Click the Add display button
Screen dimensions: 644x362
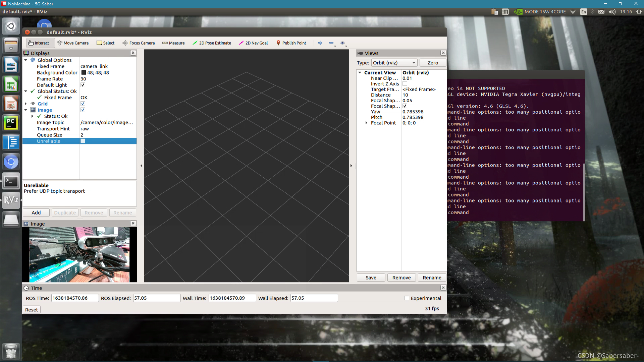pyautogui.click(x=36, y=213)
